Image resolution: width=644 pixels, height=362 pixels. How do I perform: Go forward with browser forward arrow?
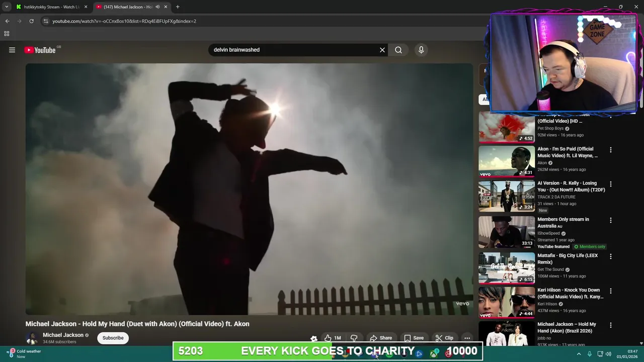point(19,21)
